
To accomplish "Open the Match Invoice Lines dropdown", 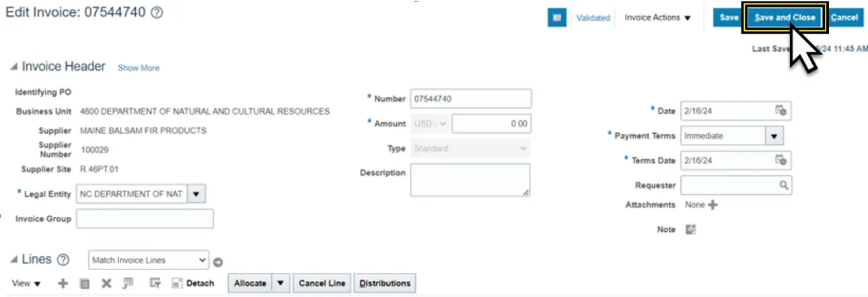I will click(x=149, y=260).
